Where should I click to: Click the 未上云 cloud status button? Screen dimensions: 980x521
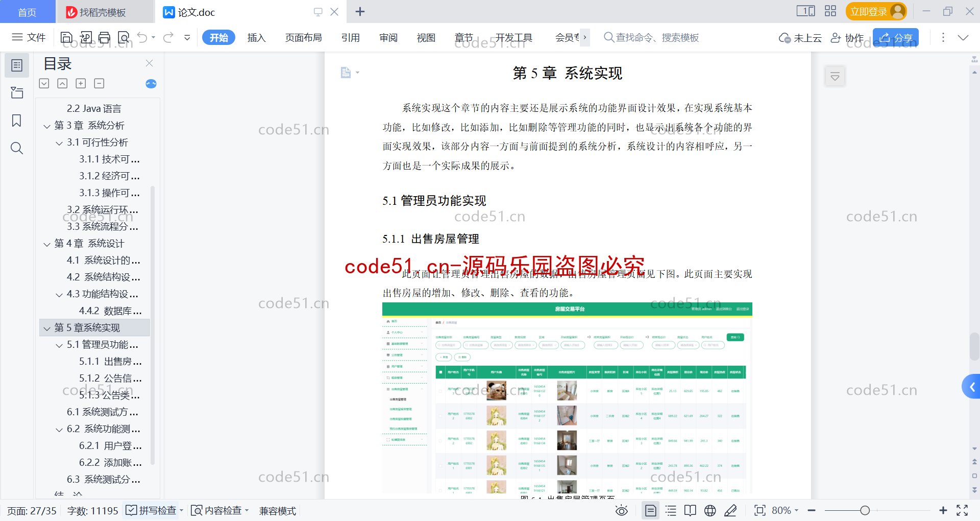pos(800,38)
